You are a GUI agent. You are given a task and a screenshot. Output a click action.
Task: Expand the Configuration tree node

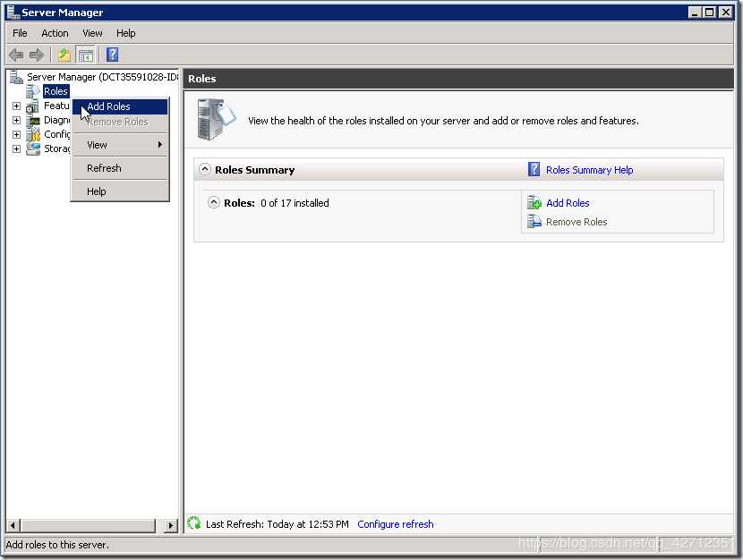click(x=17, y=134)
